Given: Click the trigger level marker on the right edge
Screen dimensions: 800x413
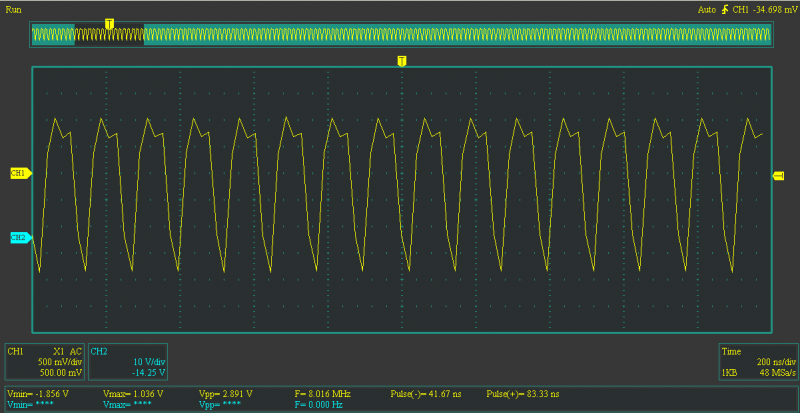Looking at the screenshot, I should tap(779, 176).
